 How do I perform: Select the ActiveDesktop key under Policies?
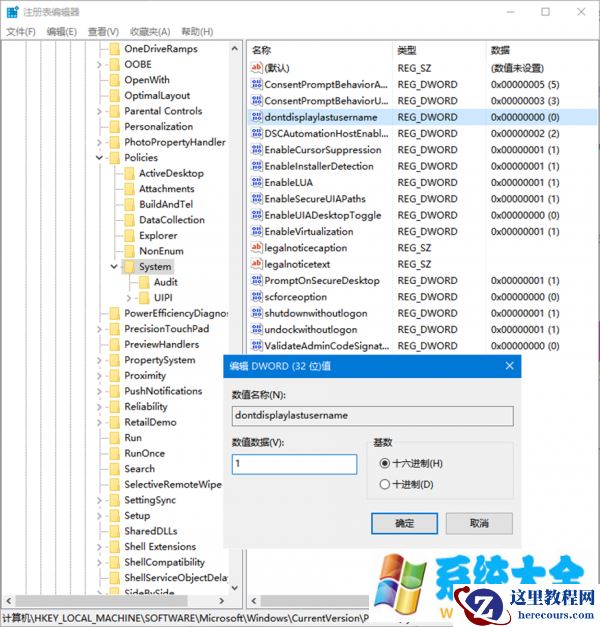171,174
